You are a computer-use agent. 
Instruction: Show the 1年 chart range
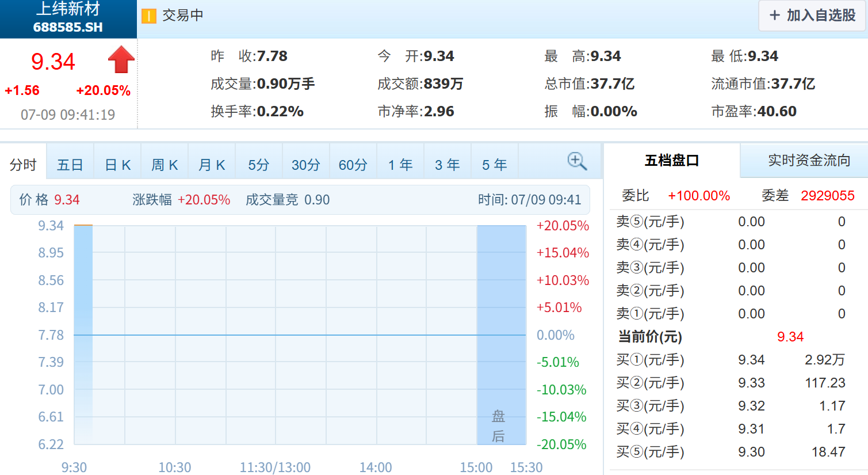click(400, 165)
